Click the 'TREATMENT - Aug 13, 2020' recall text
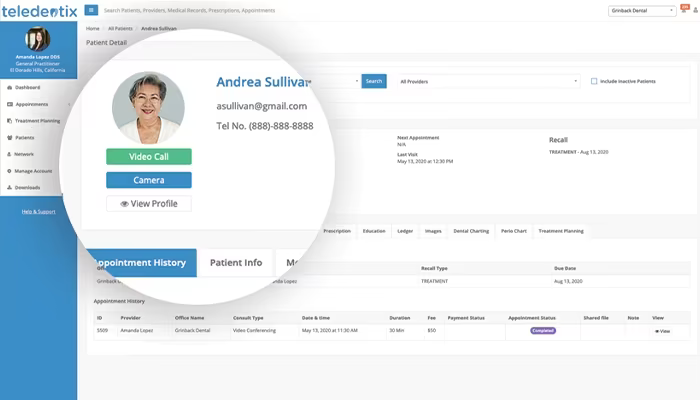Image resolution: width=700 pixels, height=400 pixels. pyautogui.click(x=579, y=152)
